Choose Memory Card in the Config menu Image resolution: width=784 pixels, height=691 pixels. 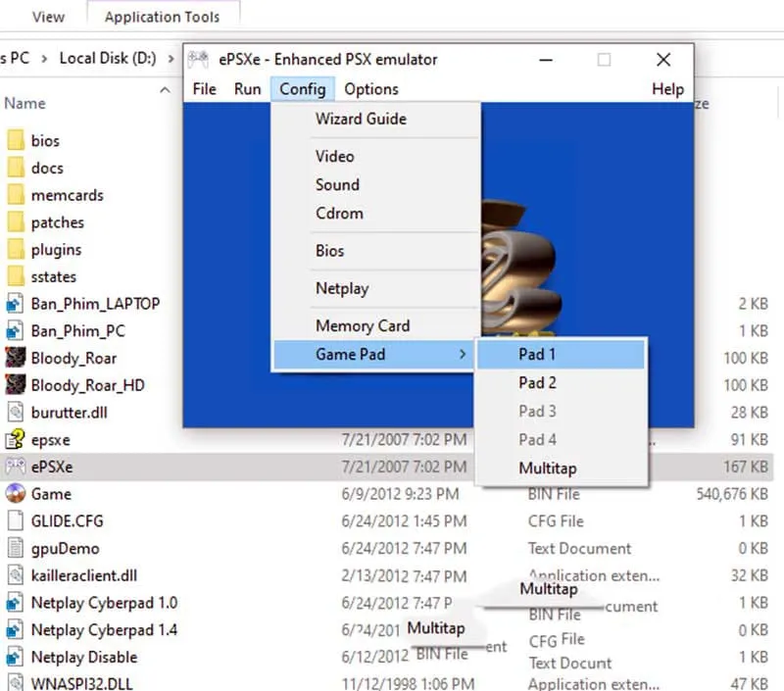[376, 326]
